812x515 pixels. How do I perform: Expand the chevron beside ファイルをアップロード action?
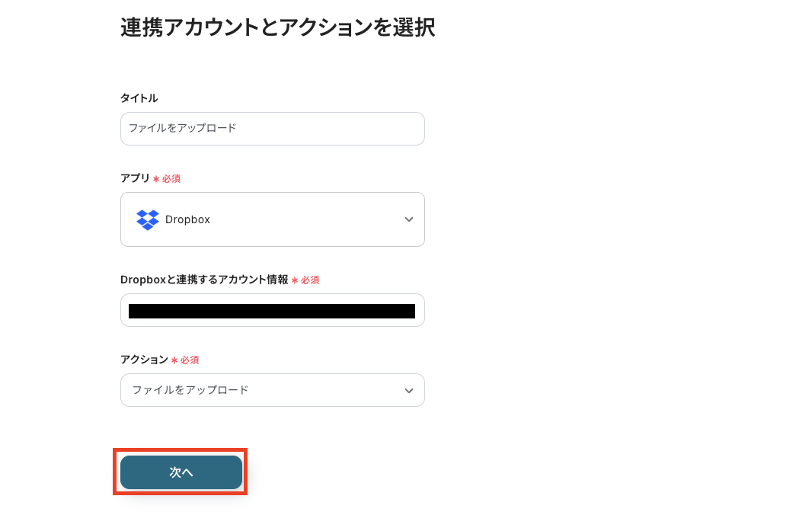pos(408,390)
